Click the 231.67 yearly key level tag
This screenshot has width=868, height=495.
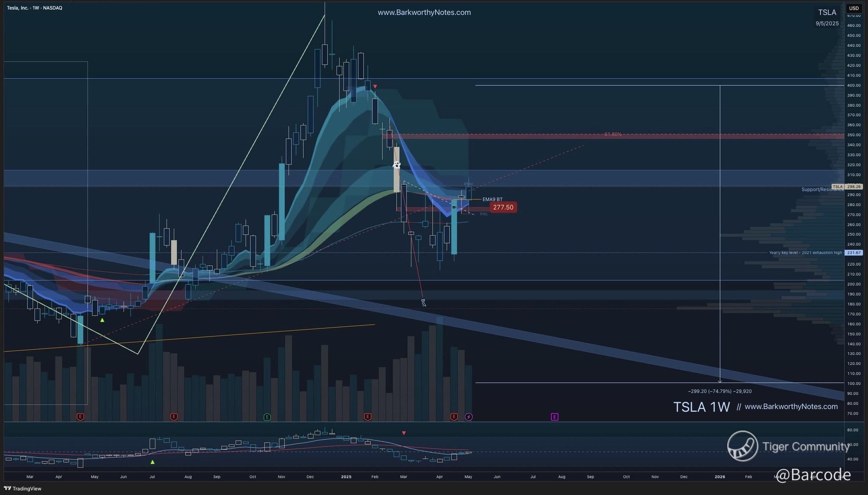853,253
